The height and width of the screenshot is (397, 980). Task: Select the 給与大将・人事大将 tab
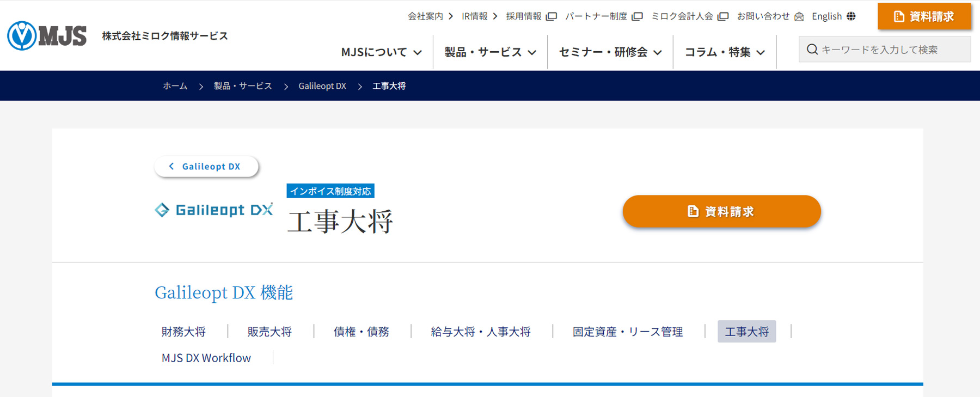481,332
